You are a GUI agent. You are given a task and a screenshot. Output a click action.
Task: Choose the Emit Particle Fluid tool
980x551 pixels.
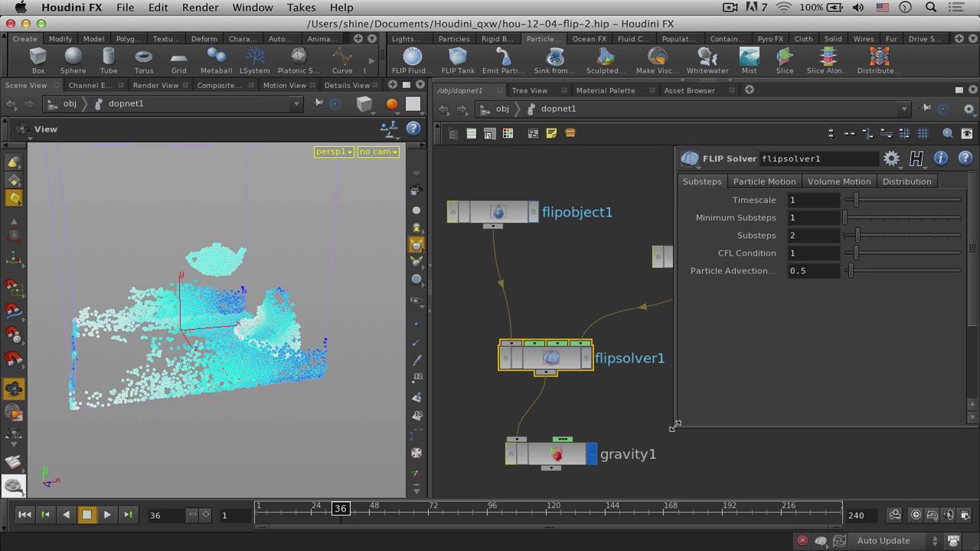coord(503,60)
